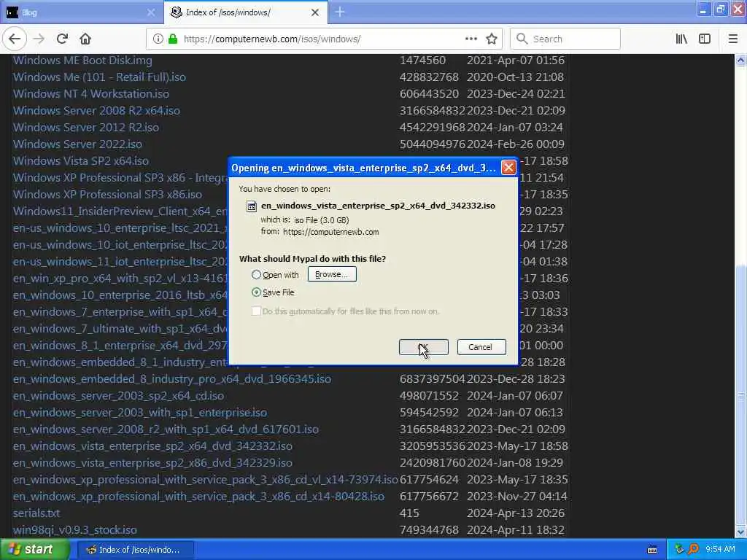Go back with the browser back arrow
This screenshot has width=747, height=560.
click(x=15, y=39)
